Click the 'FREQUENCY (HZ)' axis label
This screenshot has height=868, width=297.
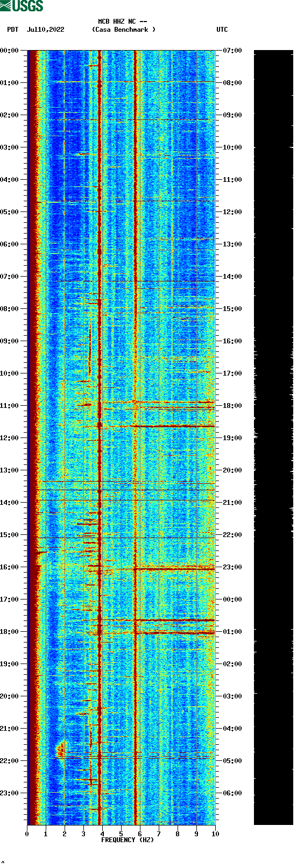tap(128, 840)
